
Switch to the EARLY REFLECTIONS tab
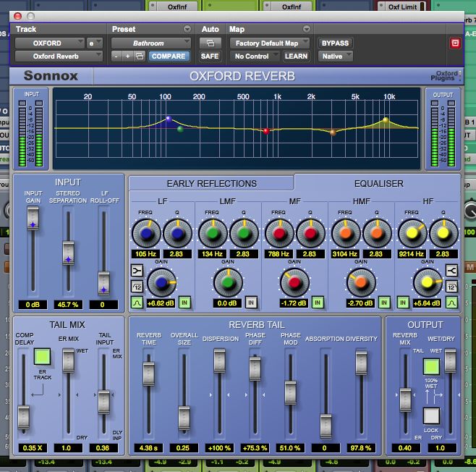(211, 183)
